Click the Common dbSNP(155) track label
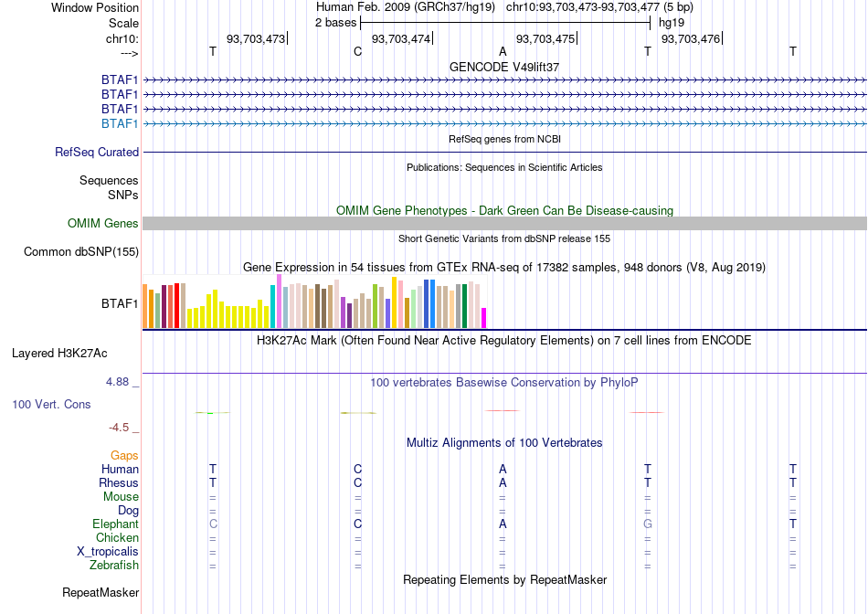 (x=81, y=251)
